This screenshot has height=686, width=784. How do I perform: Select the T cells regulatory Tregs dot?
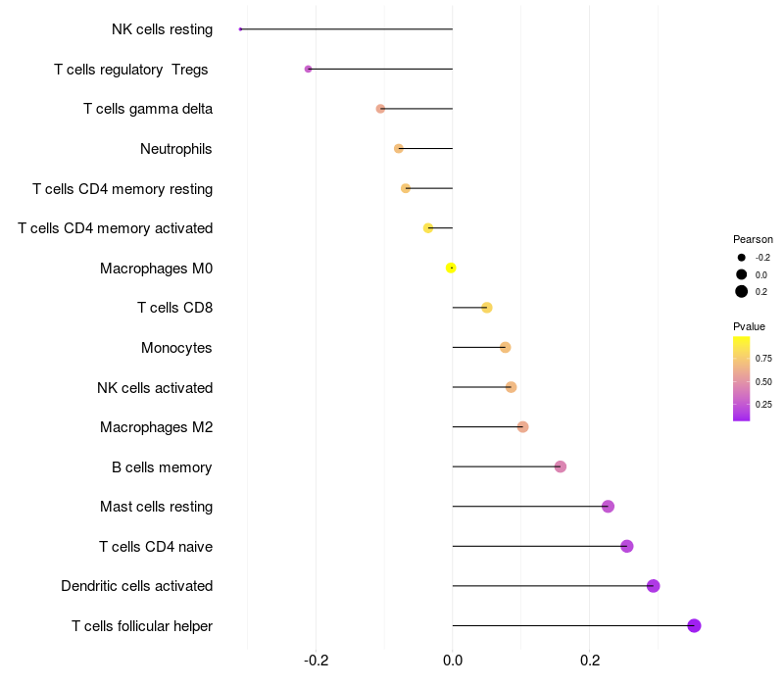(308, 69)
